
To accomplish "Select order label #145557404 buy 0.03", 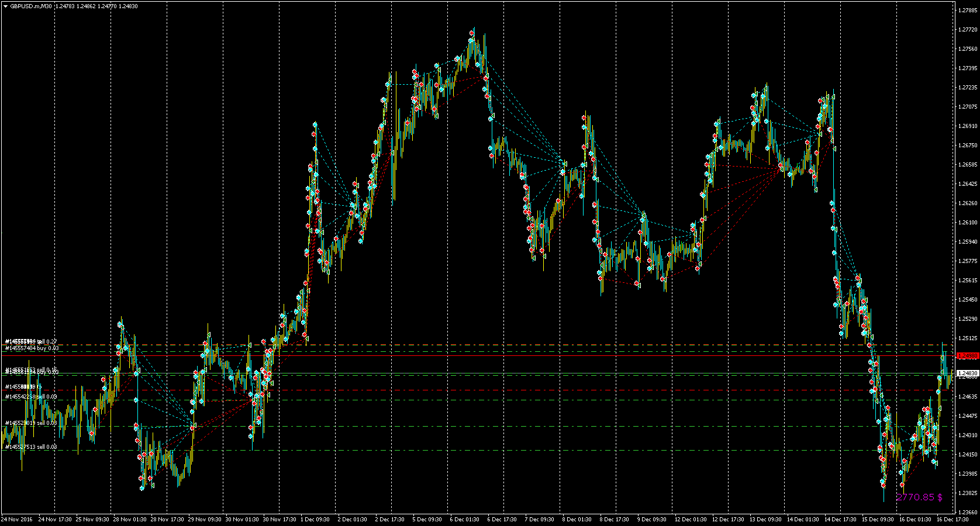I will click(x=32, y=348).
